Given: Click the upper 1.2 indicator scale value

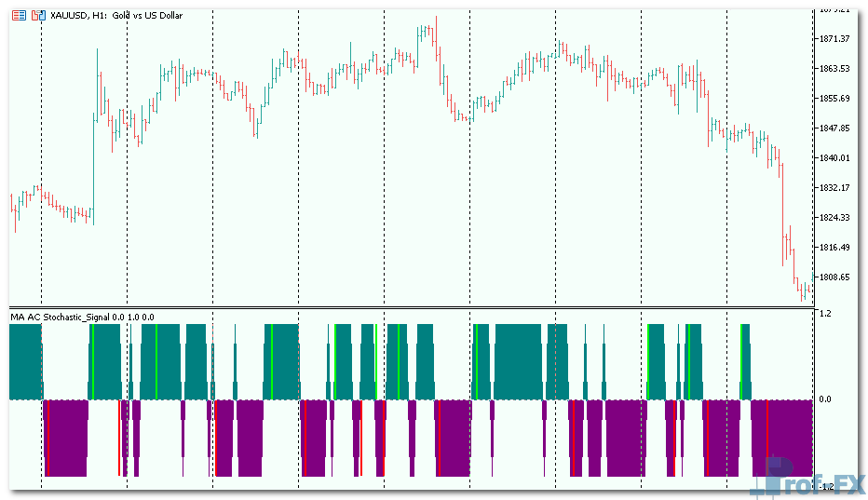Looking at the screenshot, I should [825, 315].
